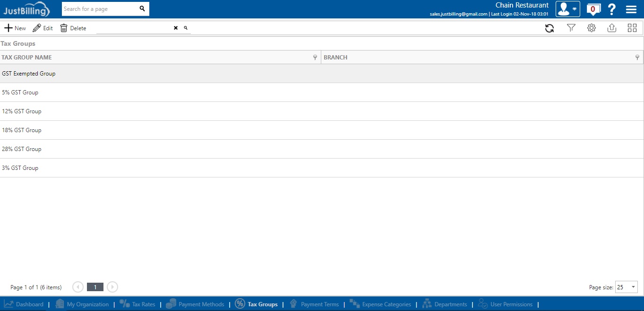Open the Payment Terms tab

[314, 304]
